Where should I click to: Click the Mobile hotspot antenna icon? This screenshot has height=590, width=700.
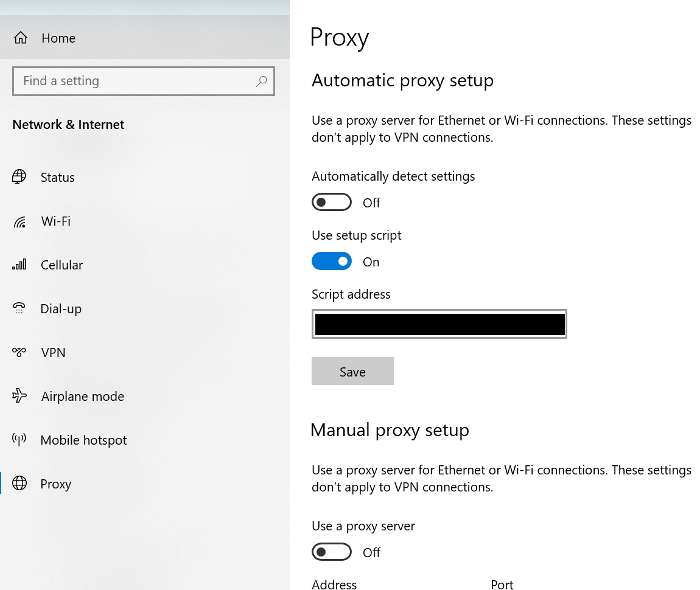coord(19,440)
